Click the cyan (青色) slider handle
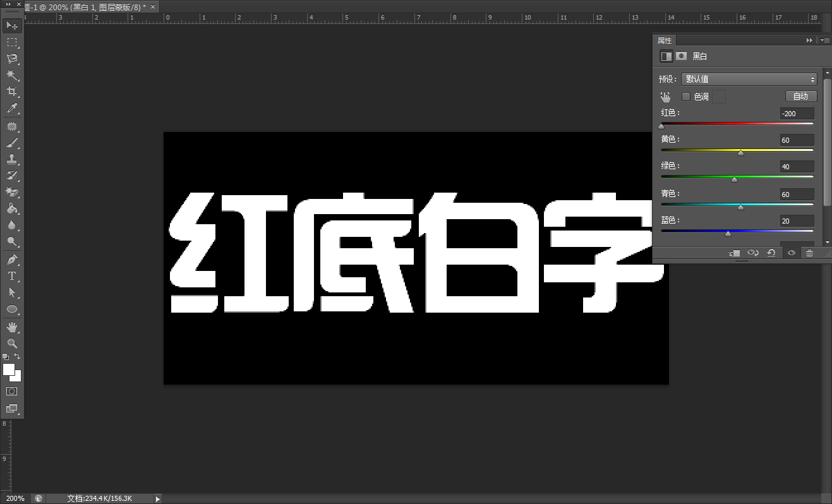The image size is (832, 504). tap(741, 207)
